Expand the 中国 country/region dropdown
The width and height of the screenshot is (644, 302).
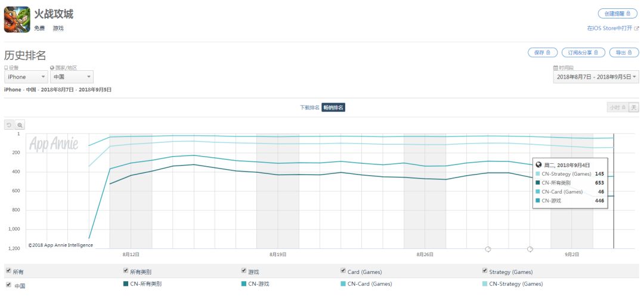coord(72,77)
